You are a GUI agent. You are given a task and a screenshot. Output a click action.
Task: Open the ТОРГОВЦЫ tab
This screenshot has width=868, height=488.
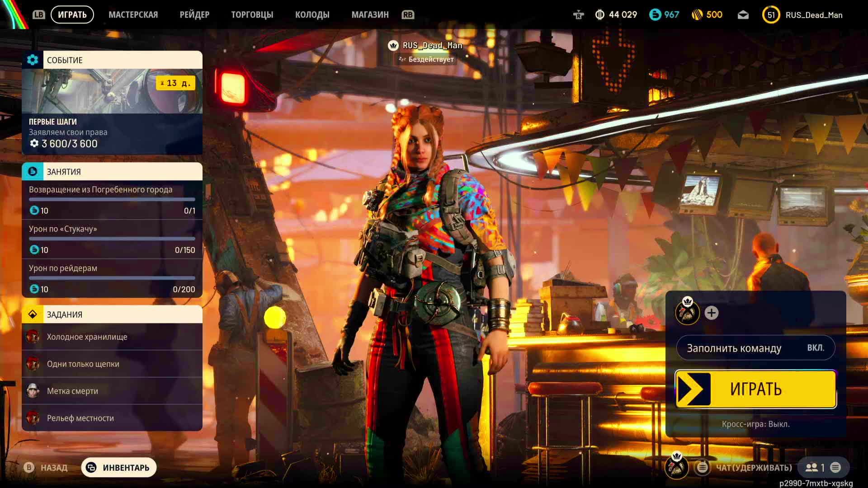click(x=252, y=15)
